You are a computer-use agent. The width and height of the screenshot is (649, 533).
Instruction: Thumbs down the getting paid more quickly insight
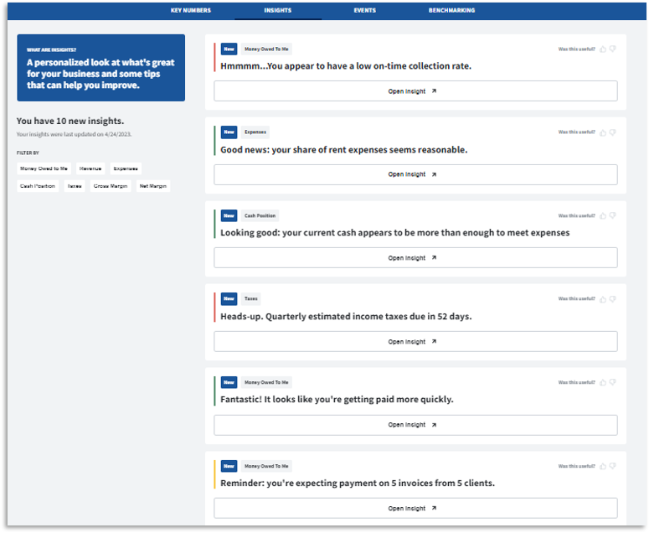coord(613,382)
